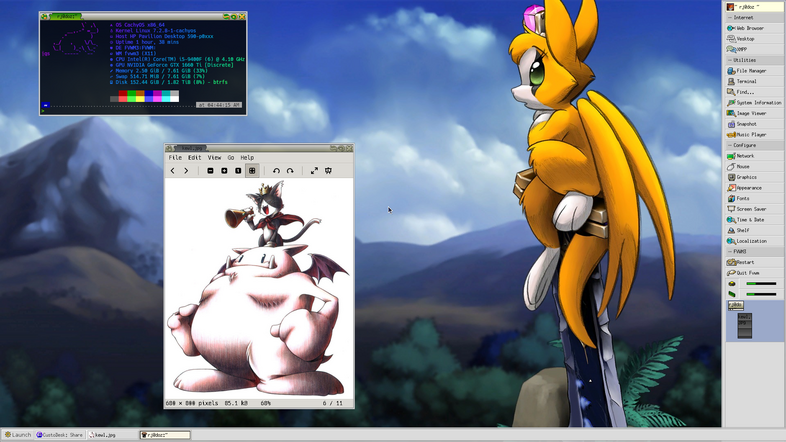Open XMPP client from side panel

[x=754, y=49]
